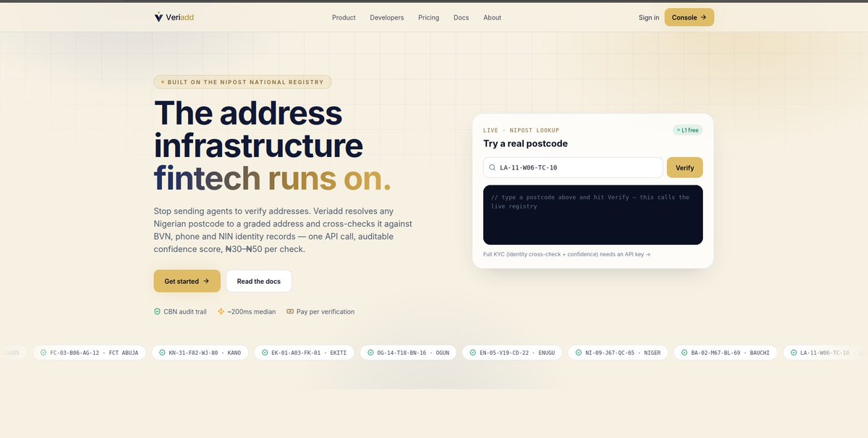Open the Docs nav link
Viewport: 868px width, 438px height.
coord(461,17)
